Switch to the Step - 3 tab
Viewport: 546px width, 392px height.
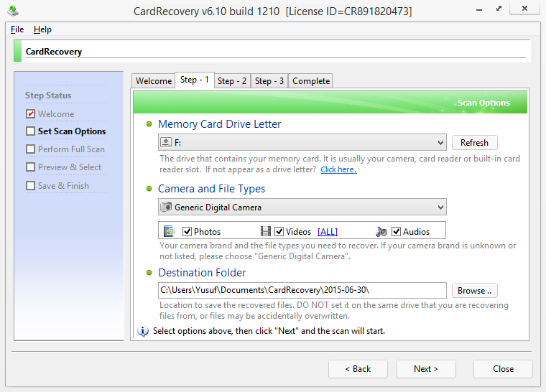[269, 81]
